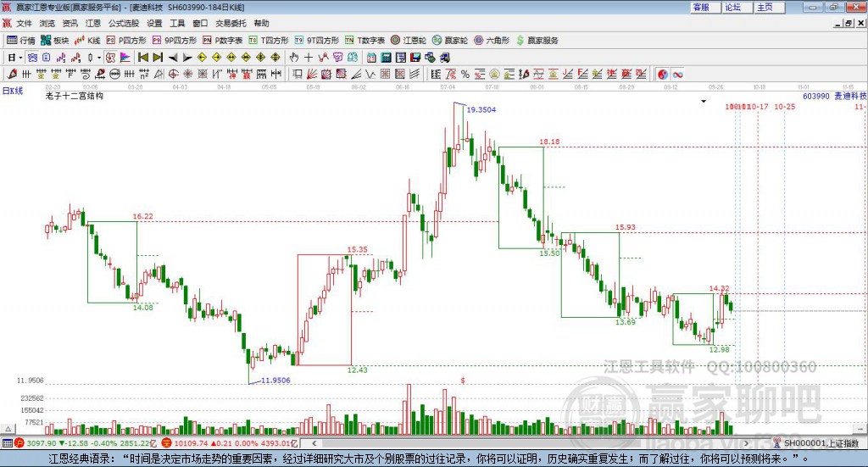Click the blue infinity loop icon
Screen dimensions: 868x467
click(677, 74)
